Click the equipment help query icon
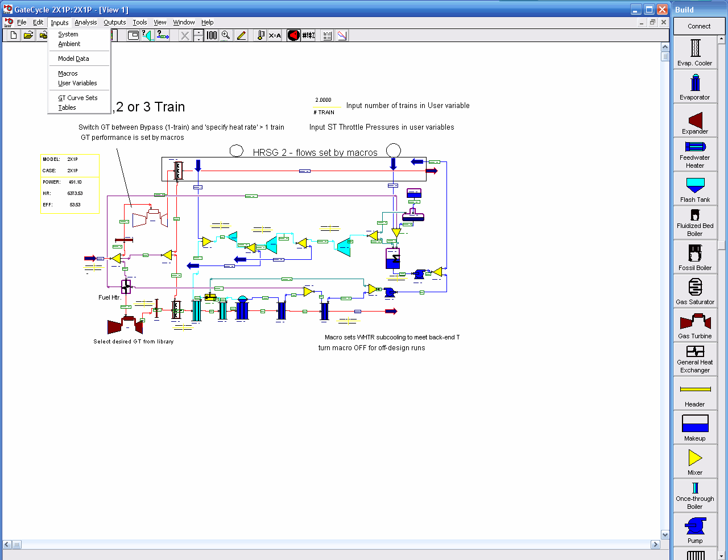728x560 pixels. tap(147, 35)
